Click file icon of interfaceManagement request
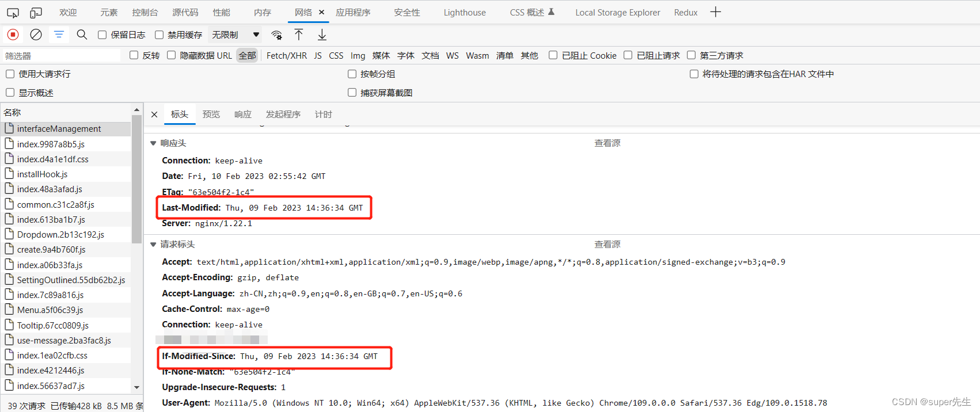The width and height of the screenshot is (980, 412). pos(9,128)
